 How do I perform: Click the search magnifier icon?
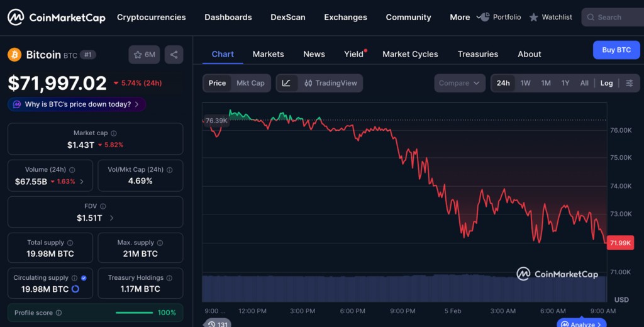point(591,17)
